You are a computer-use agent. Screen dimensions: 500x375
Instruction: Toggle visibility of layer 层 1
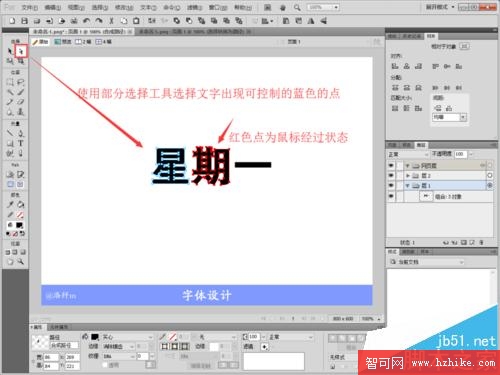(391, 185)
